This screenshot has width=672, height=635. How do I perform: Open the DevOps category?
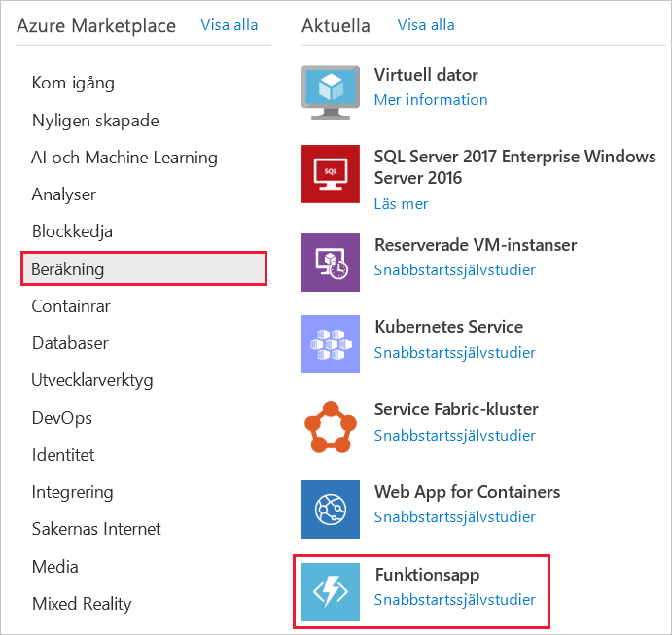point(62,418)
